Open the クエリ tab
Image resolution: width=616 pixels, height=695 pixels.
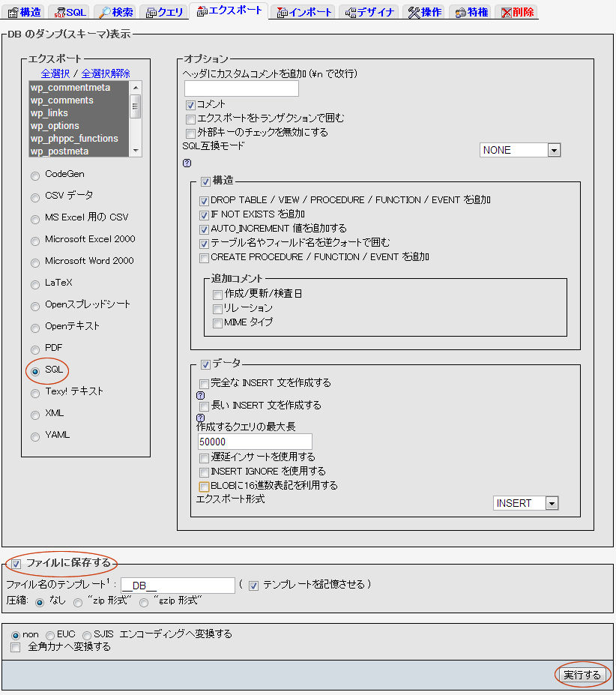[164, 12]
